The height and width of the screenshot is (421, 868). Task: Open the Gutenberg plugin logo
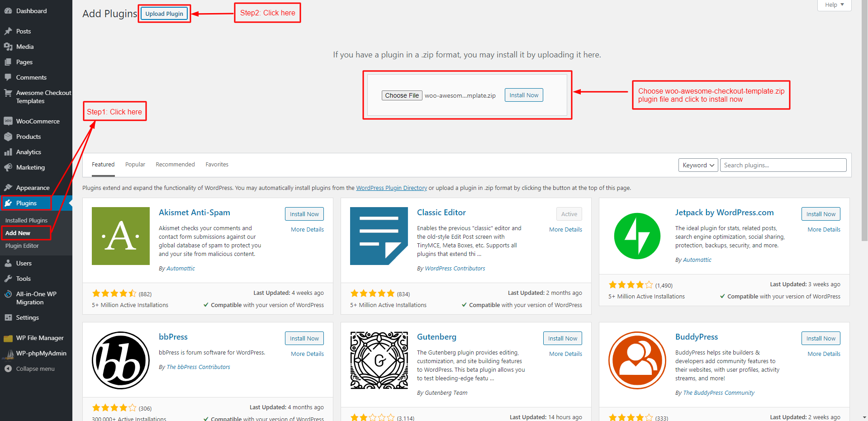coord(379,360)
